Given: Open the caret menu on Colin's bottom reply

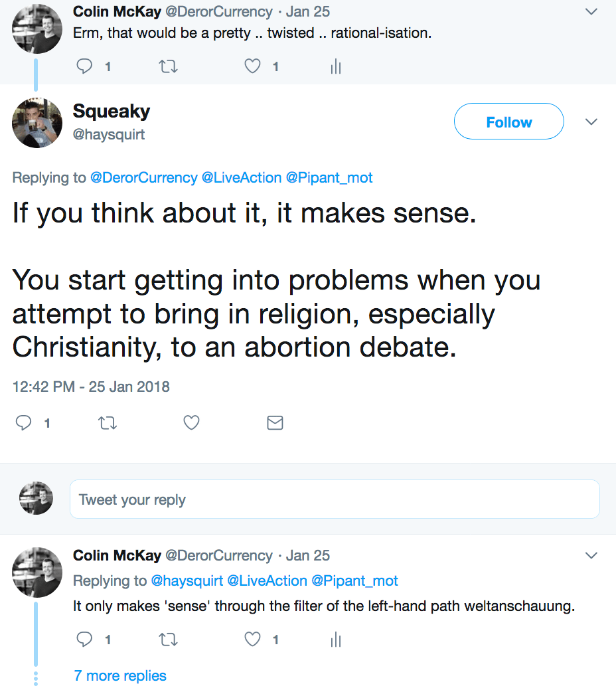Looking at the screenshot, I should point(591,555).
